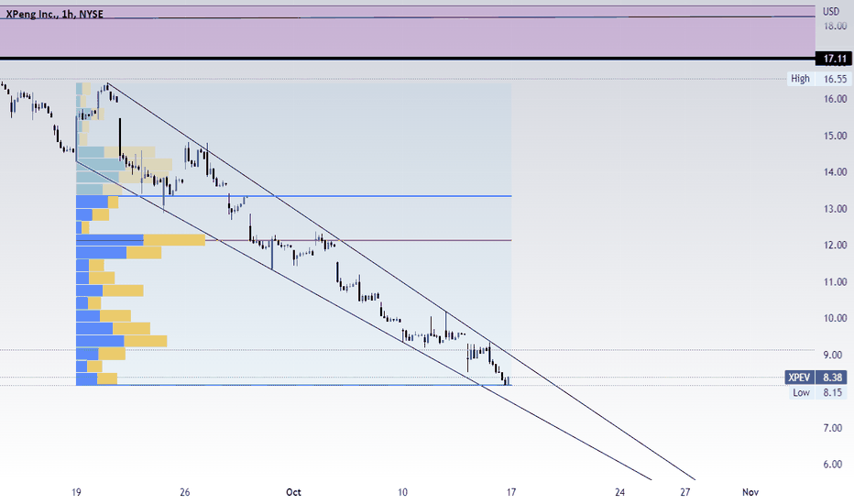The image size is (854, 504).
Task: Select the XPEV symbol price tag
Action: point(799,377)
